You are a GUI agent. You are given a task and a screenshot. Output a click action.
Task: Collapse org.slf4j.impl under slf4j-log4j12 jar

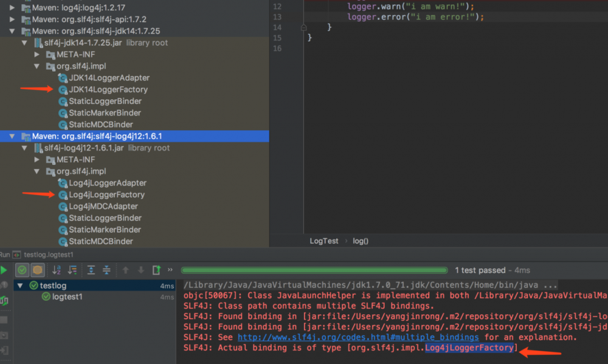point(37,171)
